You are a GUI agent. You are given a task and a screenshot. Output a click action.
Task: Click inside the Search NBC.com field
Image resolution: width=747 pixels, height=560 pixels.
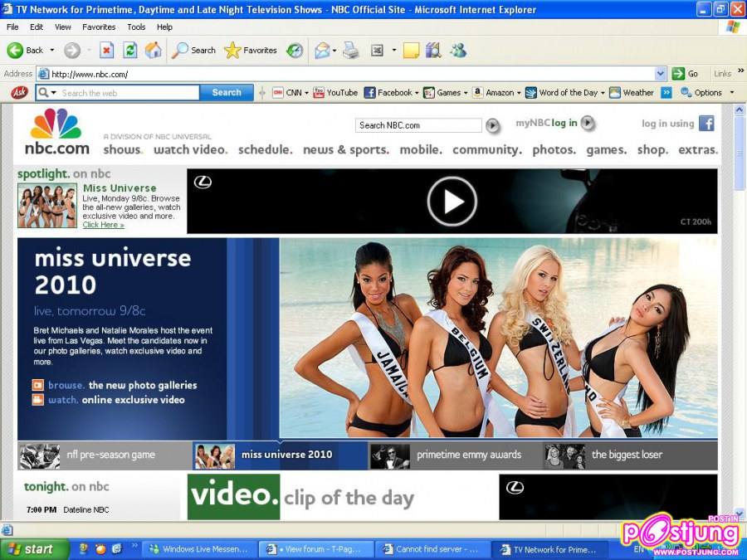(418, 125)
